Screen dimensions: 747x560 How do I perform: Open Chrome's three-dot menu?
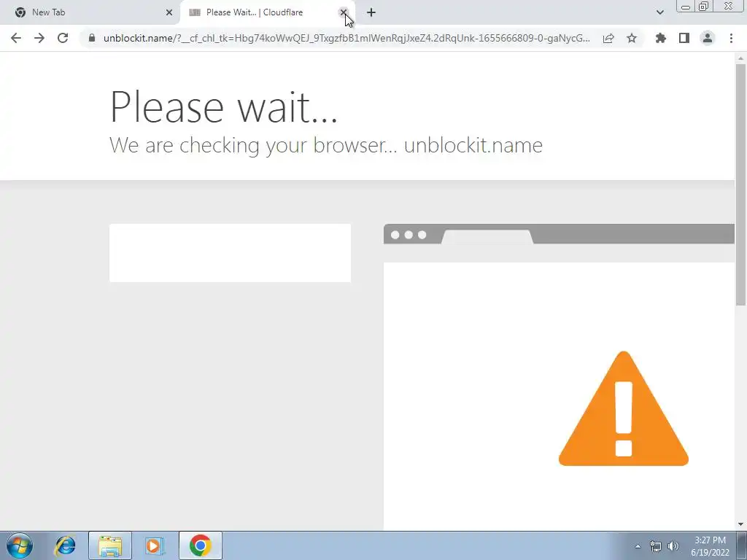[x=731, y=38]
